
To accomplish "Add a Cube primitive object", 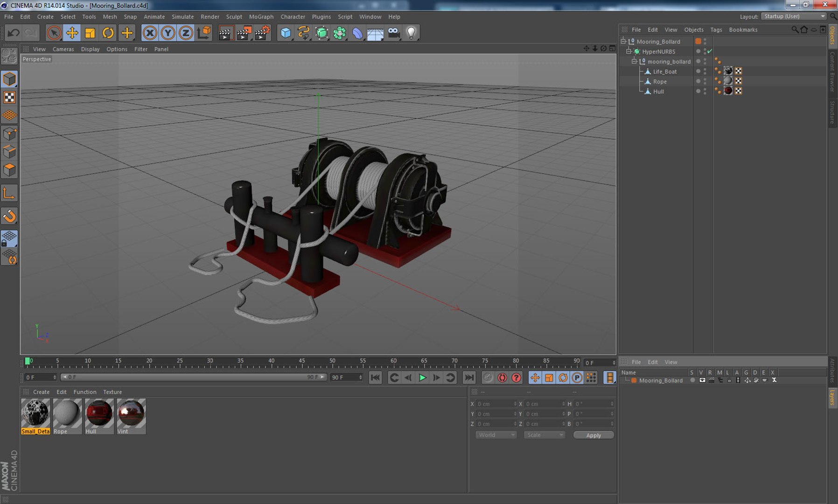I will point(286,33).
